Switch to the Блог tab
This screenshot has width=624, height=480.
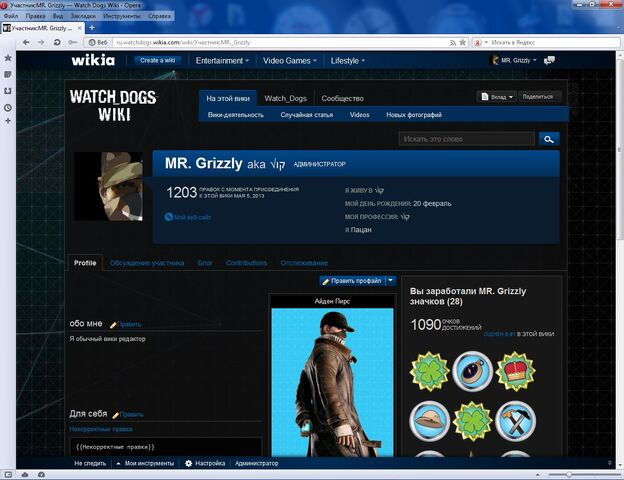205,263
